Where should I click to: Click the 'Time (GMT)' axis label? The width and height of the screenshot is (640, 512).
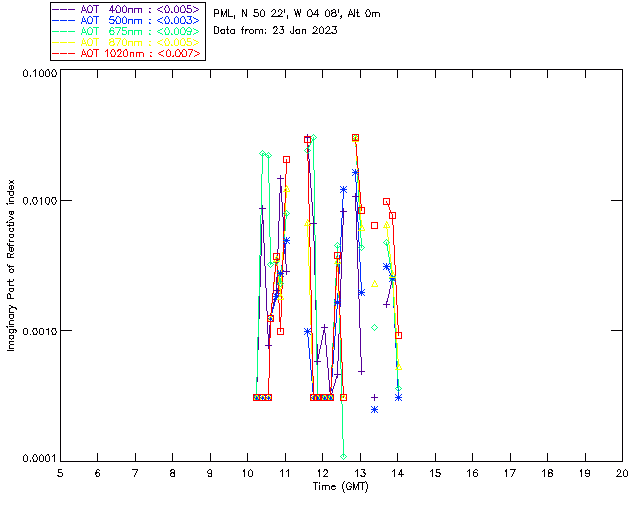(x=340, y=487)
